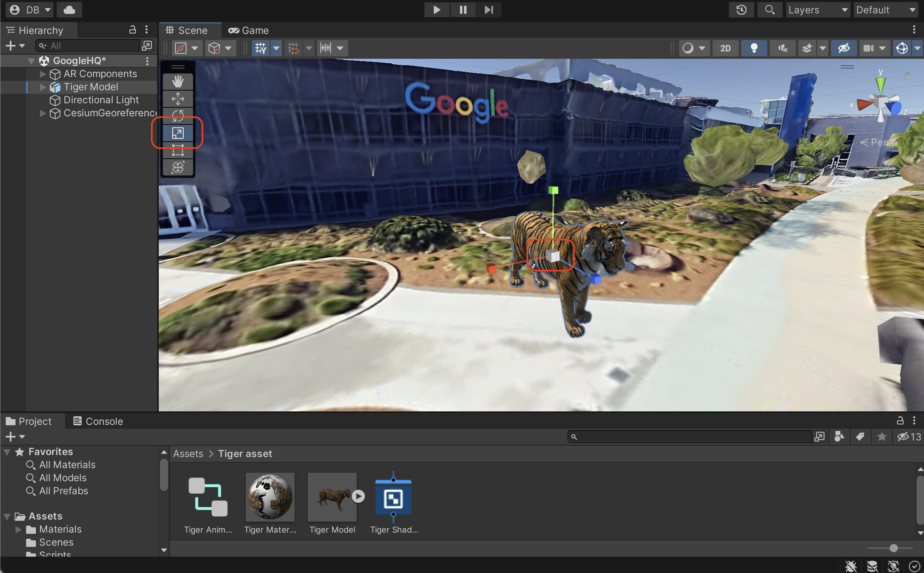Viewport: 924px width, 573px height.
Task: Click the Pause playback button
Action: point(462,10)
